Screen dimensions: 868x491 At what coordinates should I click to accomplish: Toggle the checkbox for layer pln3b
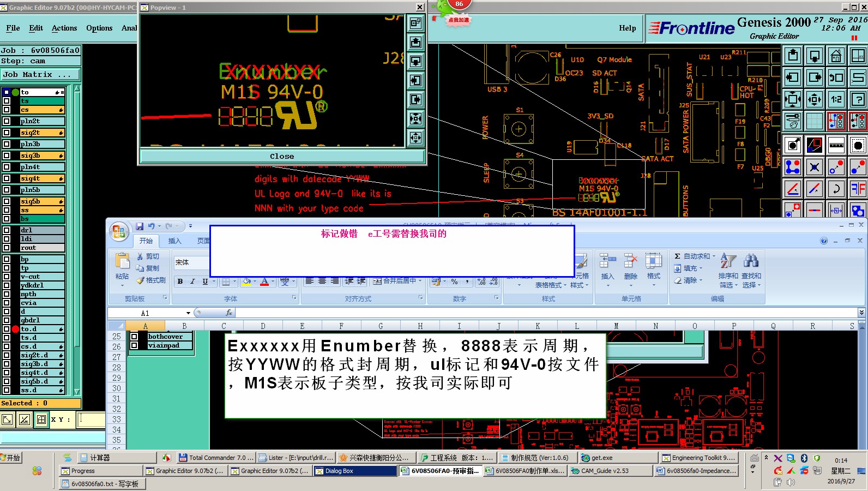[7, 144]
